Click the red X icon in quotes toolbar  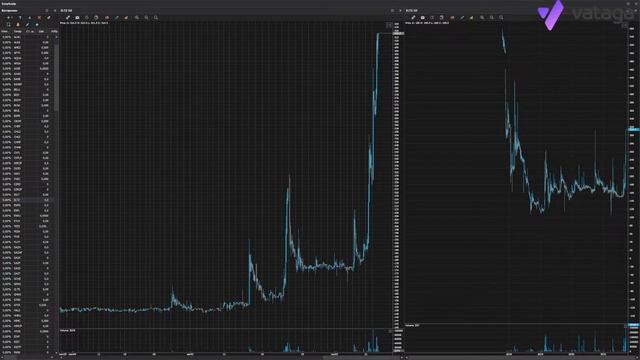click(x=39, y=18)
